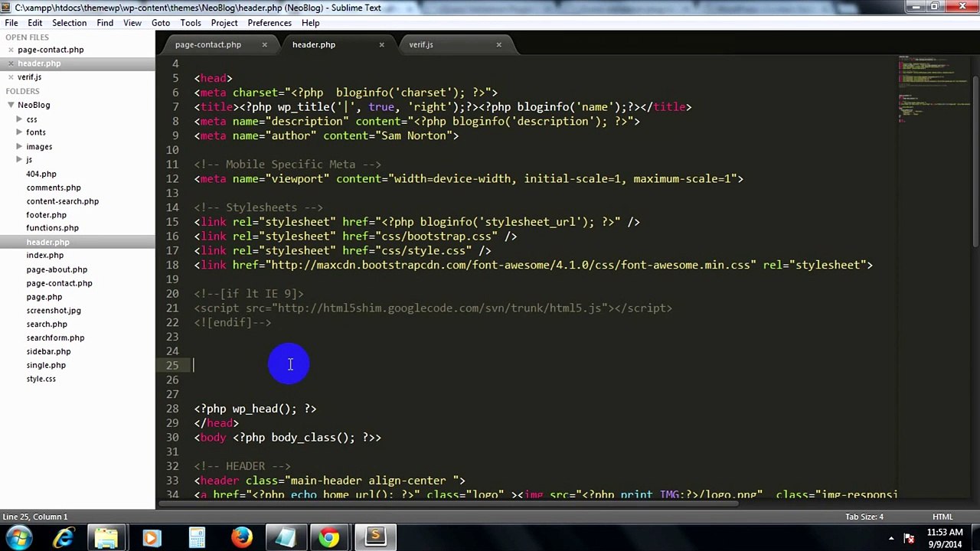Open the Project menu
This screenshot has width=980, height=551.
pos(224,23)
